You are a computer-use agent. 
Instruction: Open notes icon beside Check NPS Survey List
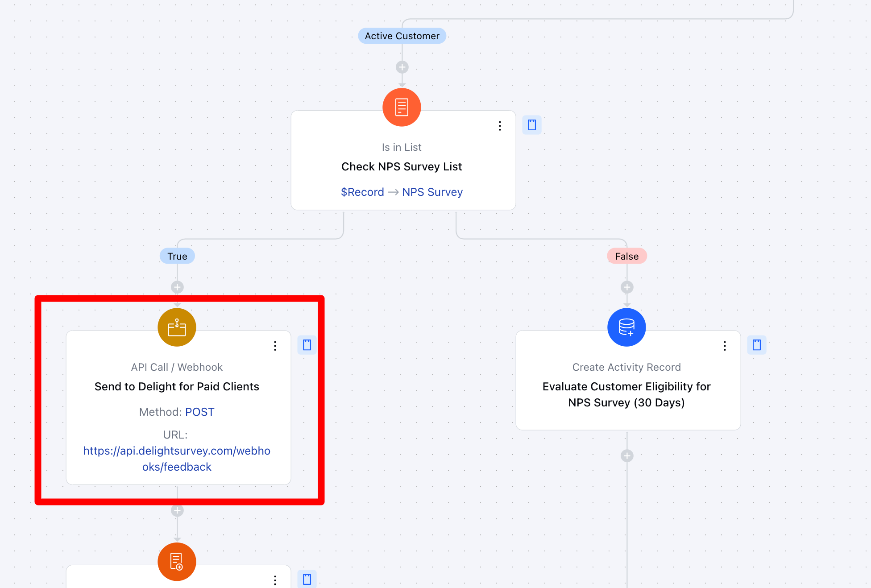coord(532,125)
